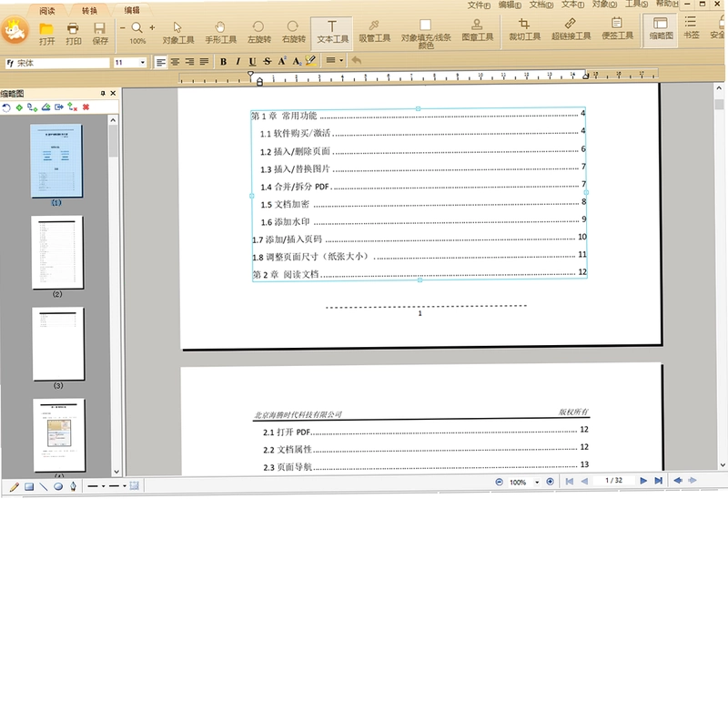Click the 1 / 32 page number field

point(613,481)
